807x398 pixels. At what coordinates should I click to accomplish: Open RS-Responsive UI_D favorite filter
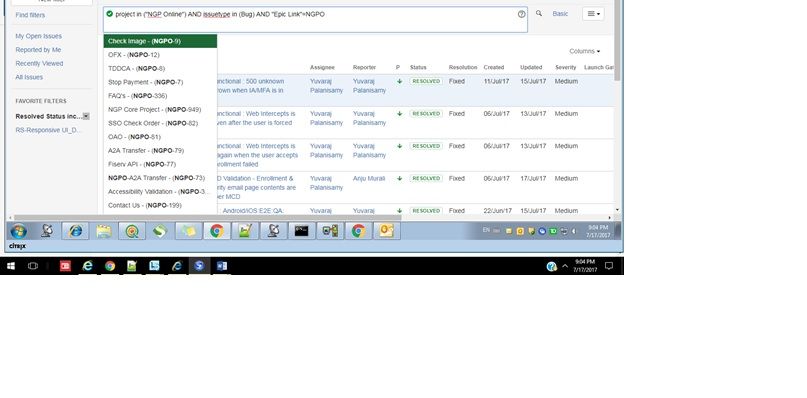(48, 130)
